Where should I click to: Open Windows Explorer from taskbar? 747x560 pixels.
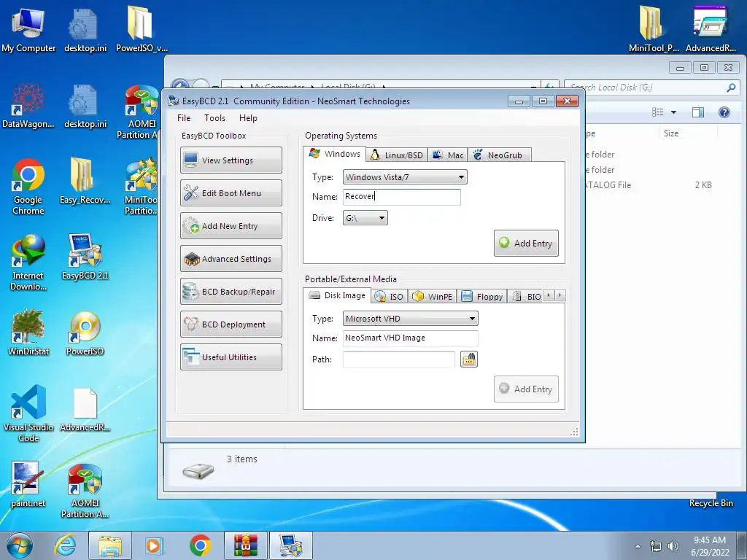click(x=110, y=545)
